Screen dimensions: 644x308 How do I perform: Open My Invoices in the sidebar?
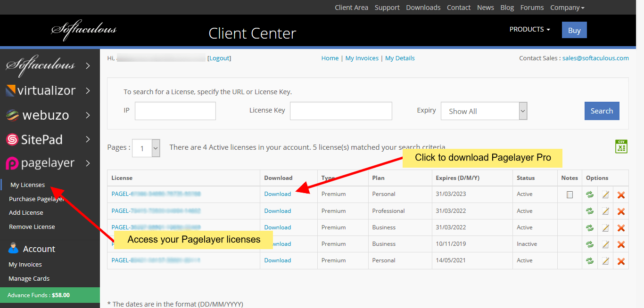click(25, 265)
